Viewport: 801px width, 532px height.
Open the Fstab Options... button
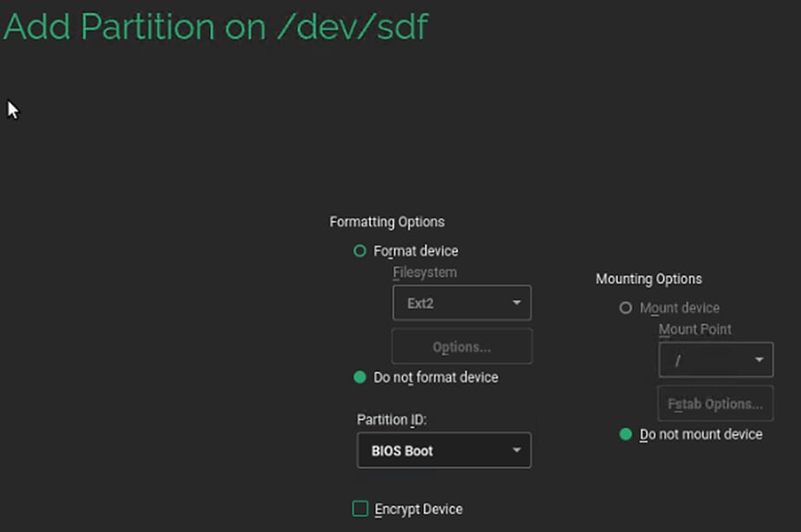(x=715, y=404)
